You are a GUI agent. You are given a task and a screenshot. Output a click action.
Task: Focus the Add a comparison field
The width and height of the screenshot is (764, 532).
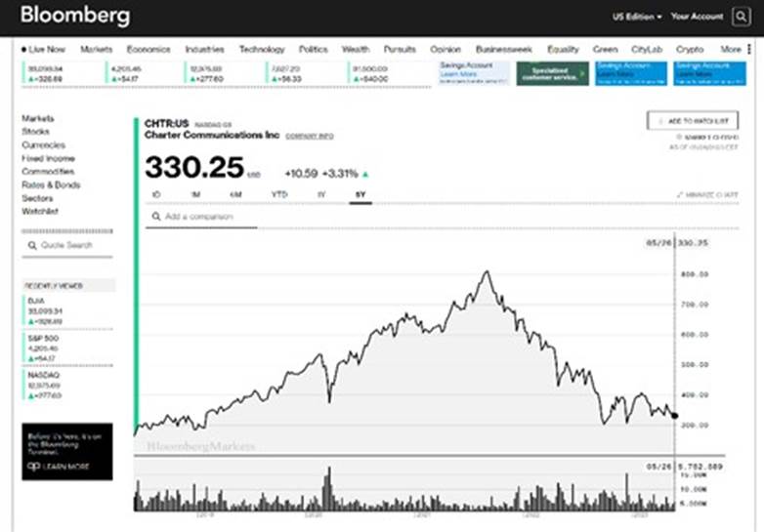point(205,216)
